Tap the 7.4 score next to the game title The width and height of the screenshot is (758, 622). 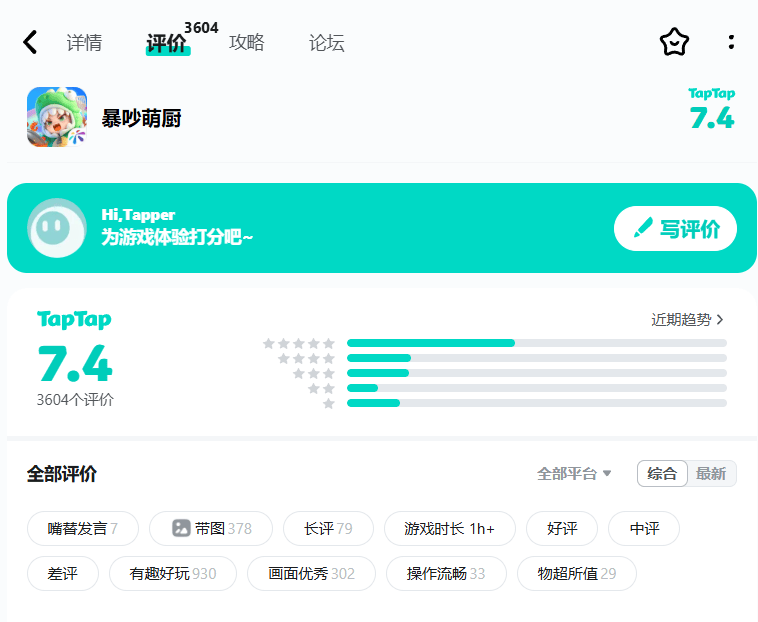(x=712, y=118)
